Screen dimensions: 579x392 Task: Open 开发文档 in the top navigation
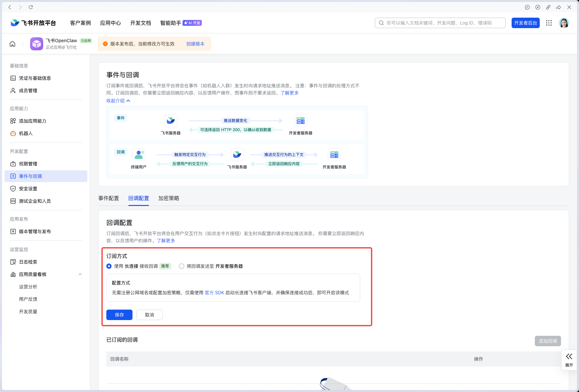tap(141, 23)
